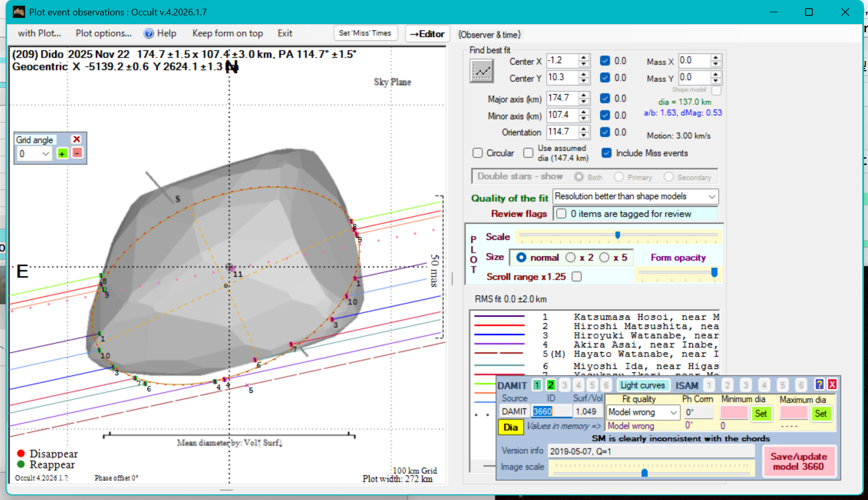Image resolution: width=868 pixels, height=500 pixels.
Task: Click the red minus Grid angle button
Action: click(x=77, y=153)
